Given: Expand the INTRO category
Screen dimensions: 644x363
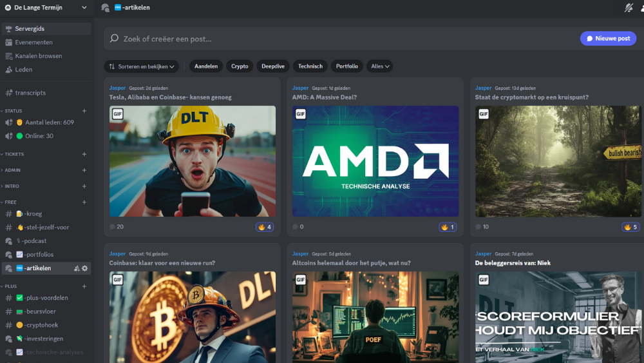Looking at the screenshot, I should [x=12, y=186].
